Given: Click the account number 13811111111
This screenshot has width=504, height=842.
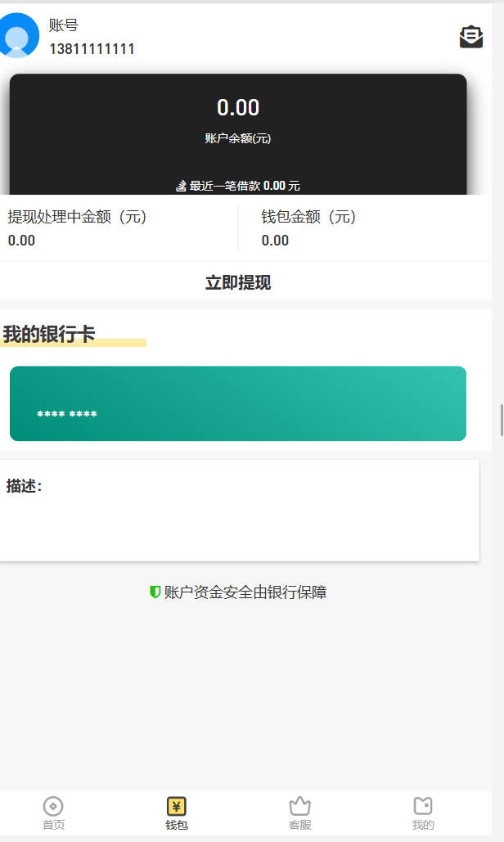Looking at the screenshot, I should click(x=92, y=49).
